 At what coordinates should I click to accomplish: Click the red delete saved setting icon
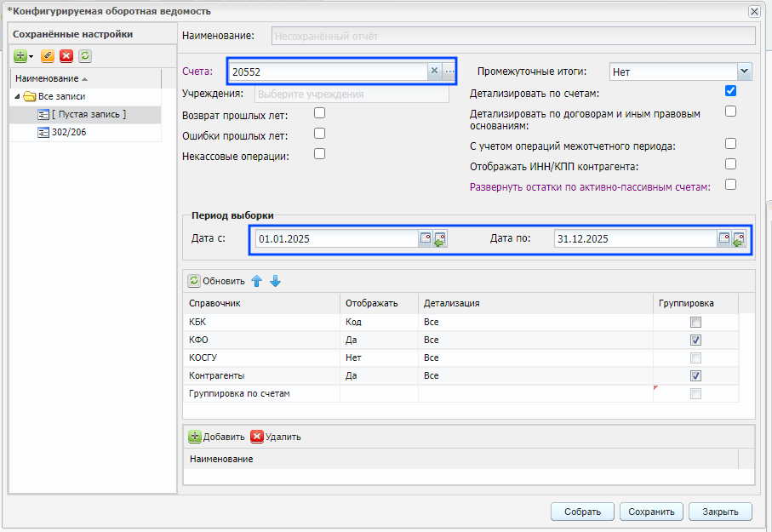(x=66, y=56)
